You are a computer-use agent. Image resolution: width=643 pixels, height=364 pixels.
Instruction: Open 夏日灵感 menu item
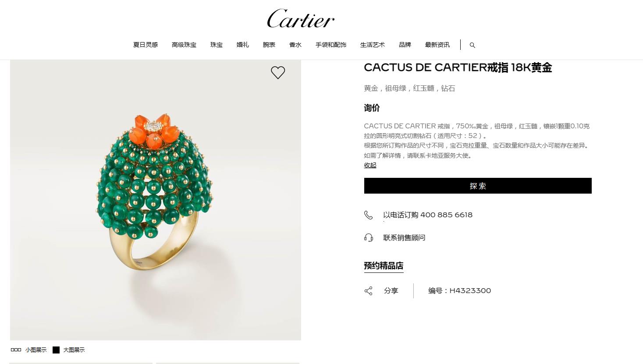tap(146, 45)
